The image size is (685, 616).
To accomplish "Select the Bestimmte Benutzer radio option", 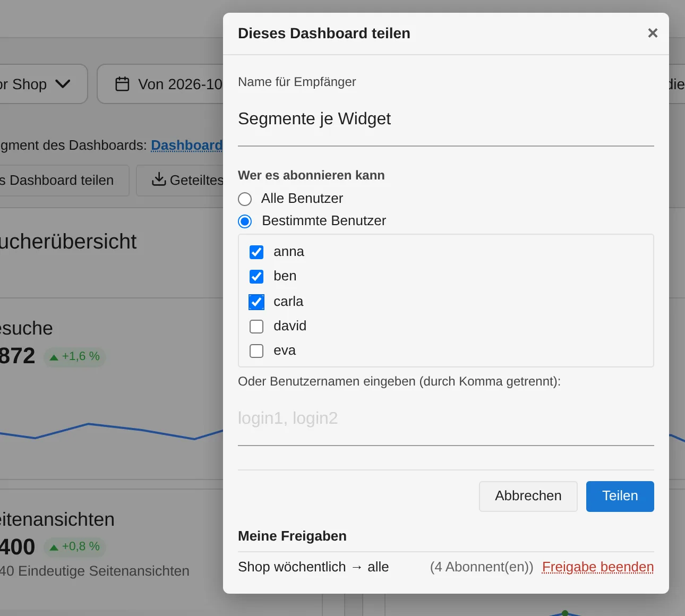I will click(245, 221).
